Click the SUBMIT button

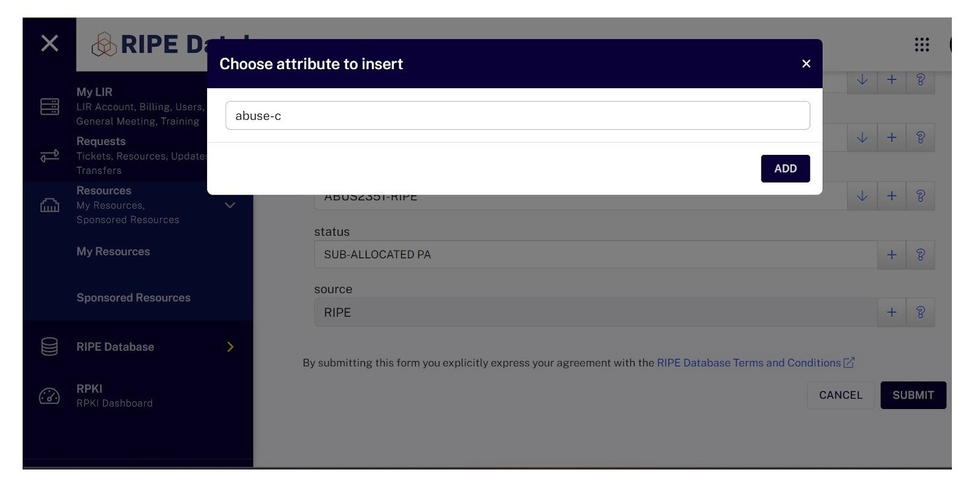[x=913, y=396]
